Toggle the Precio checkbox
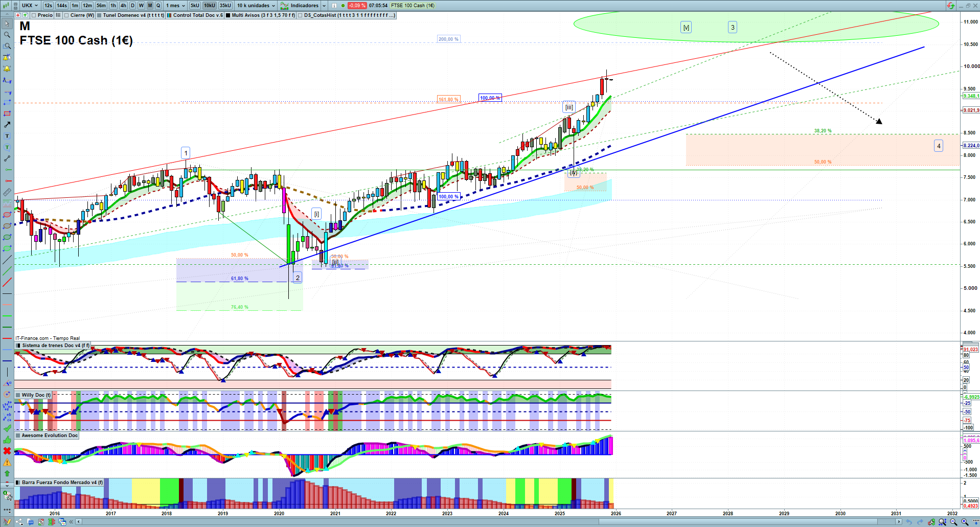The image size is (980, 527). [34, 15]
